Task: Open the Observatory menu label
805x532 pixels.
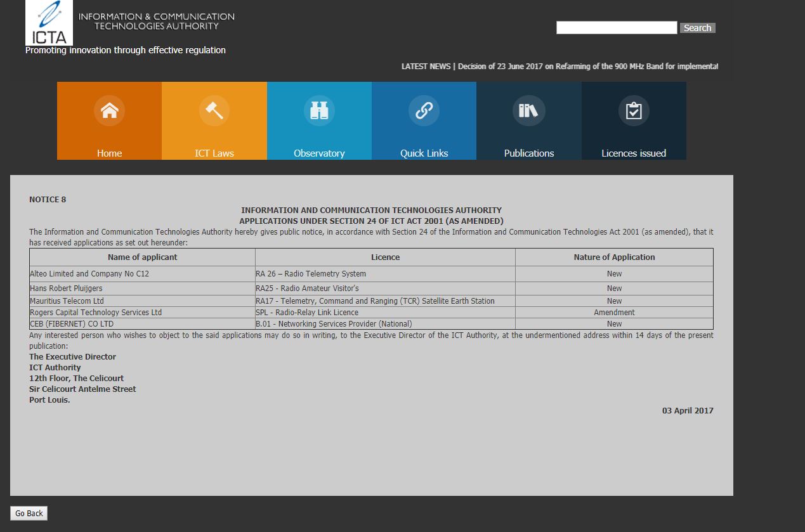Action: click(319, 153)
